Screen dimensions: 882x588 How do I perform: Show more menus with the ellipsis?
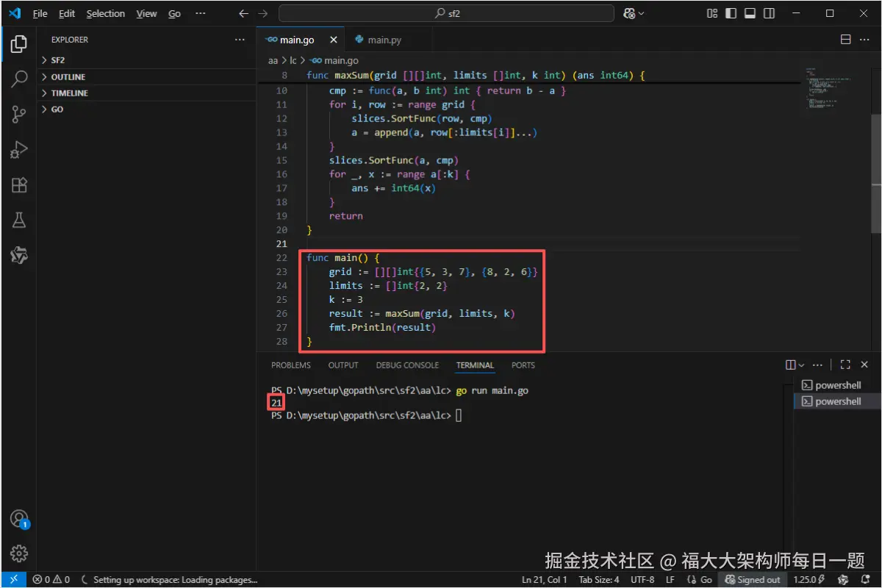(201, 13)
